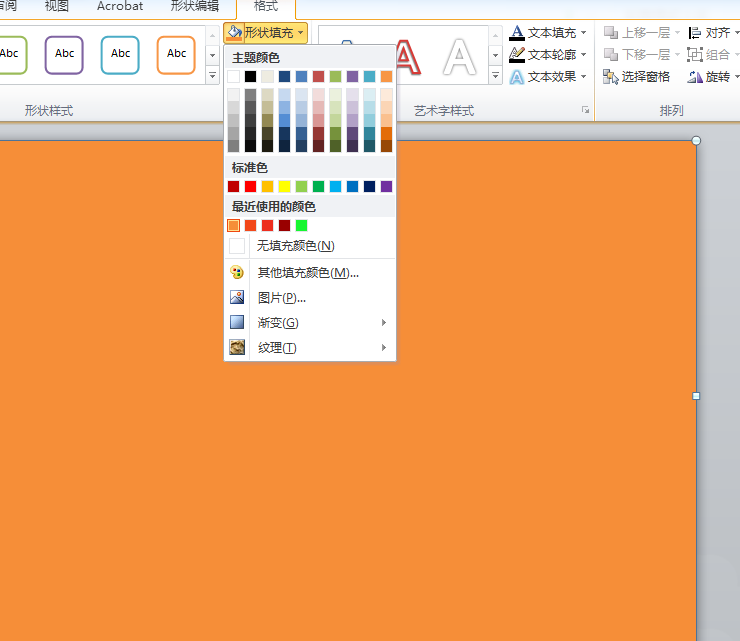Open the 其他填充颜色(M) palette icon
740x641 pixels.
[x=237, y=272]
